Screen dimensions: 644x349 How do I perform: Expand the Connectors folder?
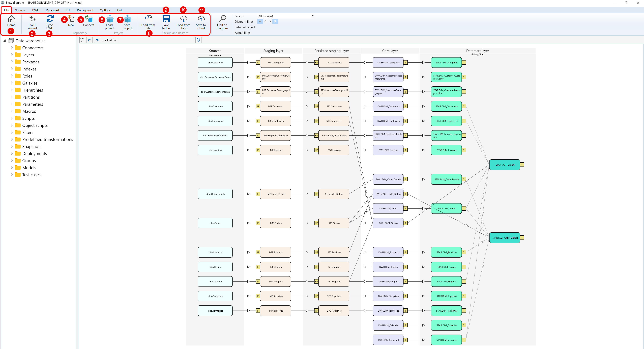click(12, 47)
